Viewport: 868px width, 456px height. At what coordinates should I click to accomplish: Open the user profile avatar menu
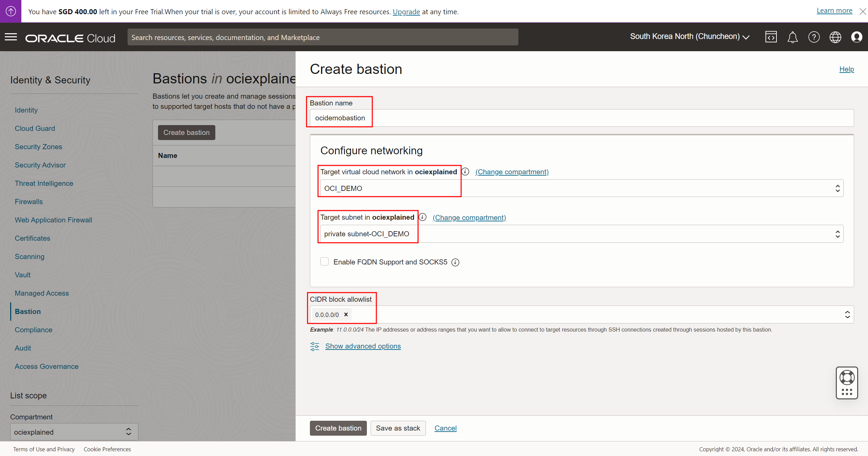(856, 37)
